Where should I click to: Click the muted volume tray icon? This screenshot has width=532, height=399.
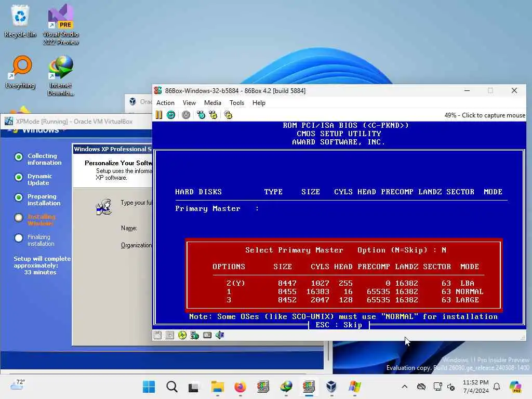point(451,387)
